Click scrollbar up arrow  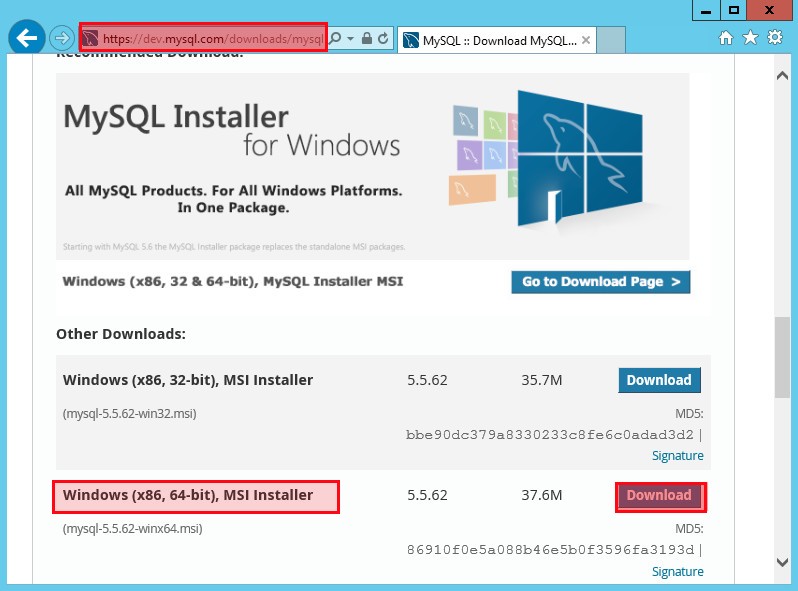pyautogui.click(x=782, y=76)
